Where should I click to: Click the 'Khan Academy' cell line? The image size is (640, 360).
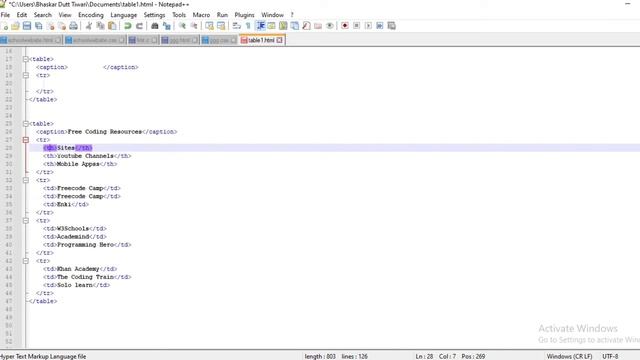[80, 269]
